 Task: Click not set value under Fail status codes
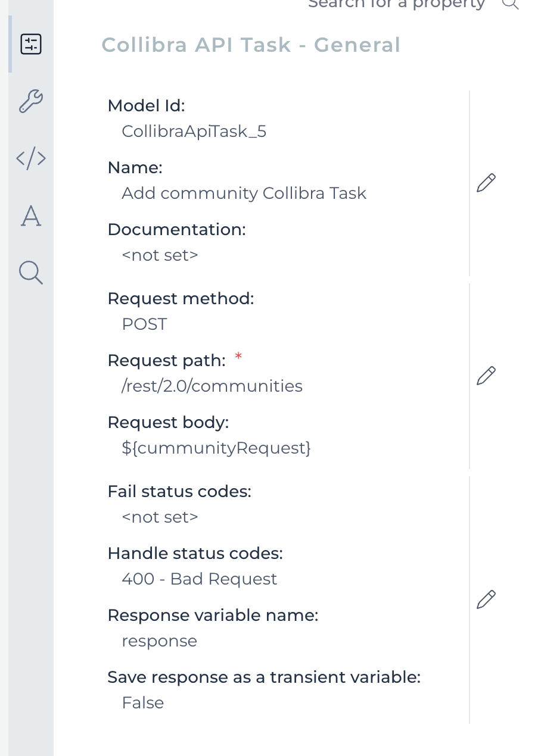point(160,517)
